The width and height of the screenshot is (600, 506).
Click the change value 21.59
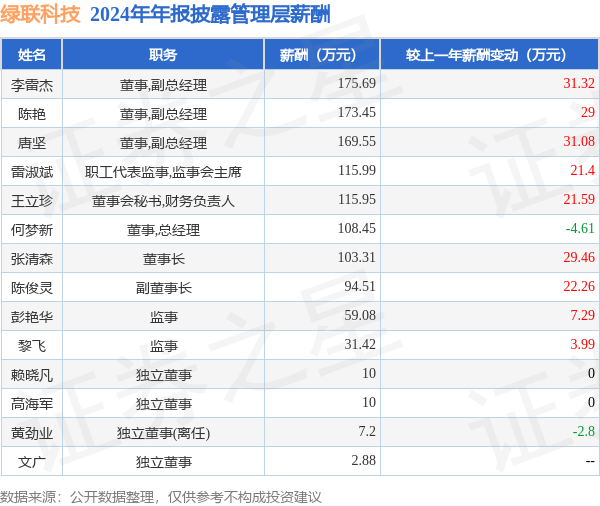tap(579, 199)
